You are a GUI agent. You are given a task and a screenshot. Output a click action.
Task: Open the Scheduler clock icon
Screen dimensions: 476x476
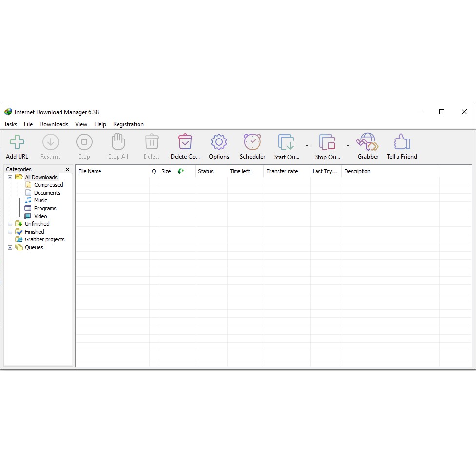pyautogui.click(x=253, y=142)
